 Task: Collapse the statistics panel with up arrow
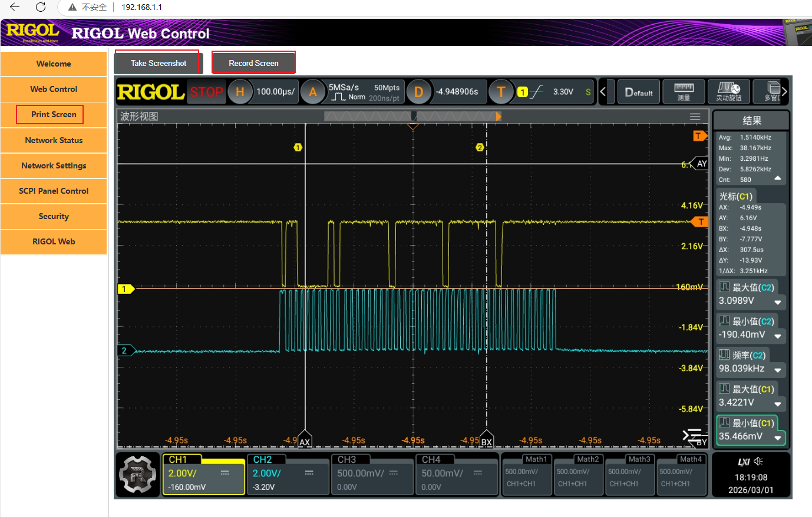(778, 178)
